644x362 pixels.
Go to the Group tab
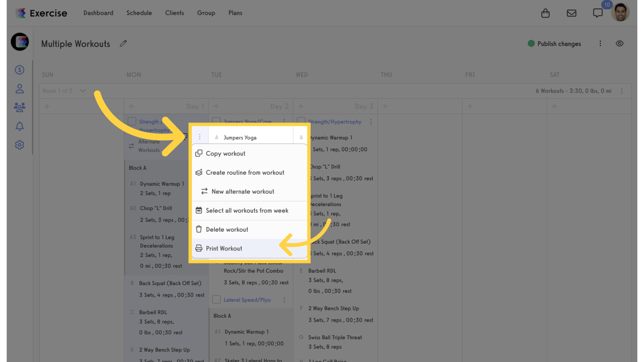[206, 13]
